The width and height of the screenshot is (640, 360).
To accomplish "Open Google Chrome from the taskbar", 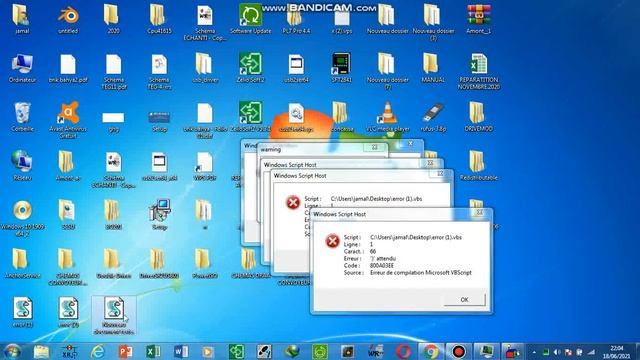I will [431, 351].
